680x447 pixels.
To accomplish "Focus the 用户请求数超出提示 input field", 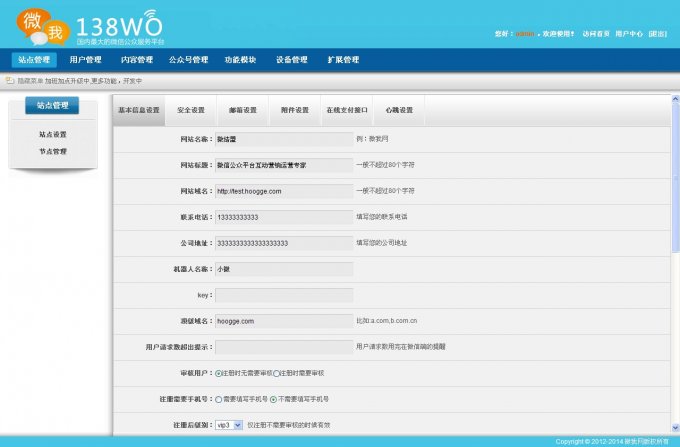I will (x=284, y=347).
